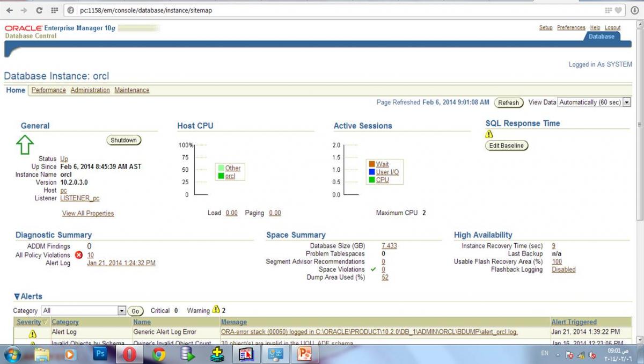Click the green up-arrow status icon
This screenshot has width=644, height=364.
click(x=25, y=144)
